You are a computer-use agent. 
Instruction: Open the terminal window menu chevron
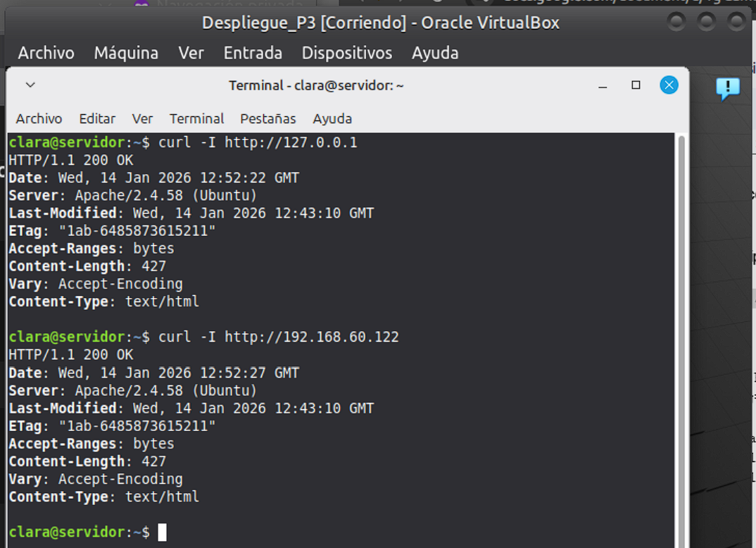click(x=30, y=85)
